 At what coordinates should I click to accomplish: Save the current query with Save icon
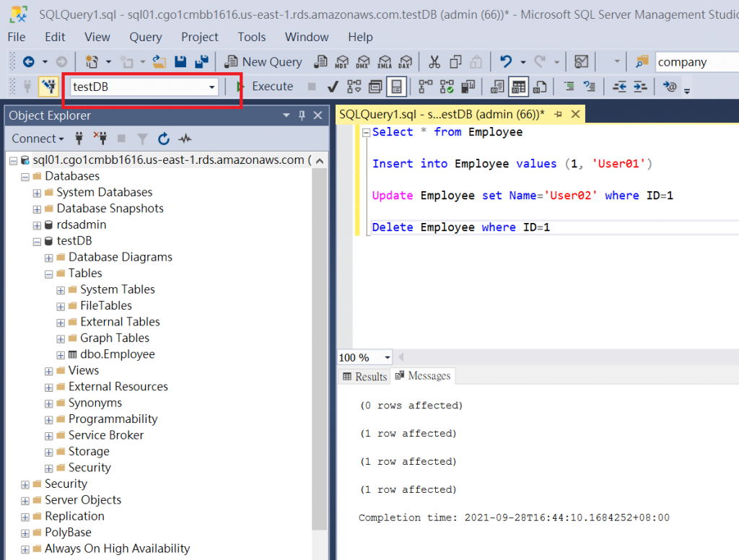[180, 62]
